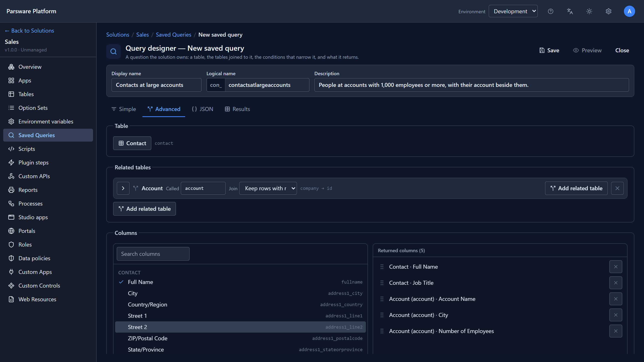Open the Sales breadcrumb link

[x=142, y=35]
